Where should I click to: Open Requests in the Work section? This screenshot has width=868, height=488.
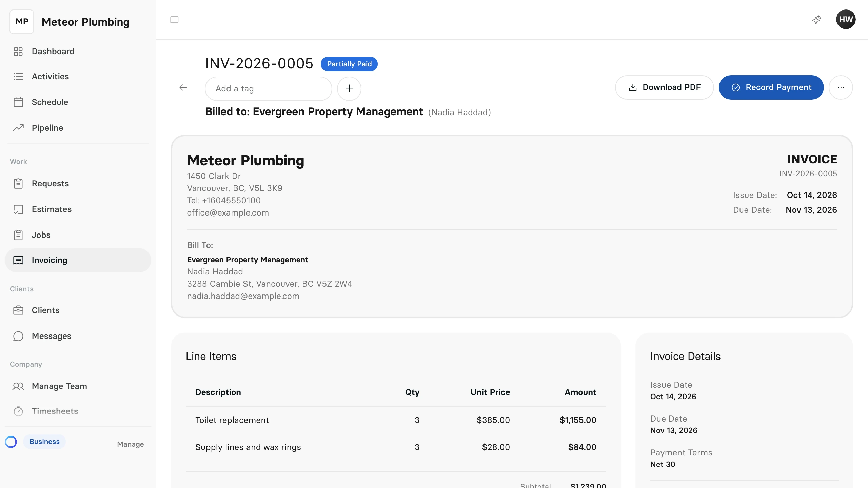78,183
